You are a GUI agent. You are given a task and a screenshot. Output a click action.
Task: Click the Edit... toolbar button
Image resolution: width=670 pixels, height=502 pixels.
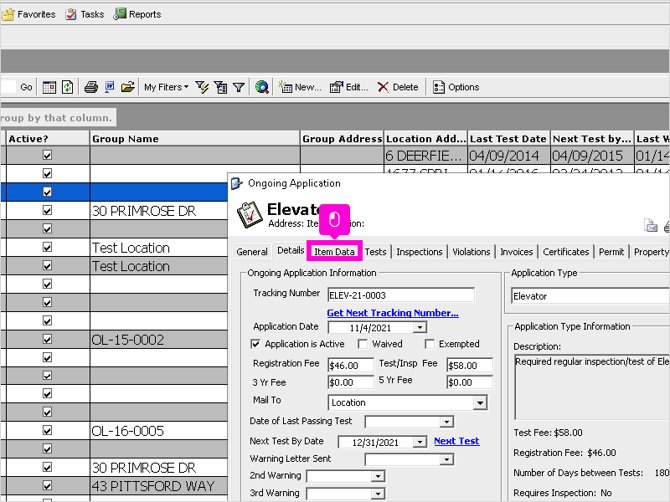click(349, 87)
